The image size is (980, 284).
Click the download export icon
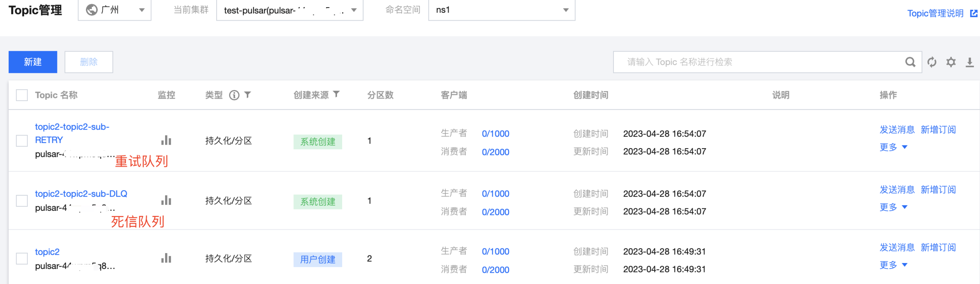pos(970,62)
